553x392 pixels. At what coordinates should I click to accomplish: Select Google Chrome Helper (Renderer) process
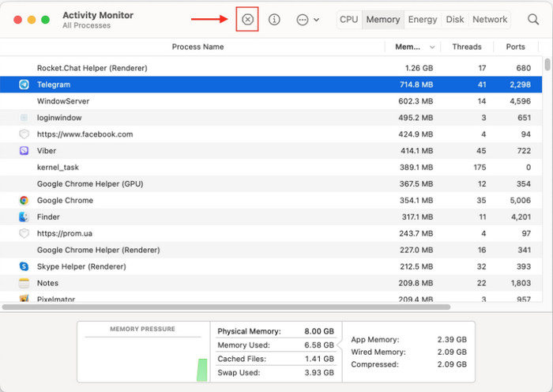[99, 251]
